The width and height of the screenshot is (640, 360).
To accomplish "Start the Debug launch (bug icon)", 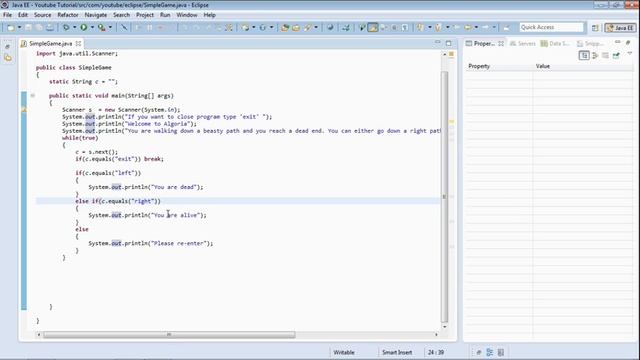I will 66,27.
